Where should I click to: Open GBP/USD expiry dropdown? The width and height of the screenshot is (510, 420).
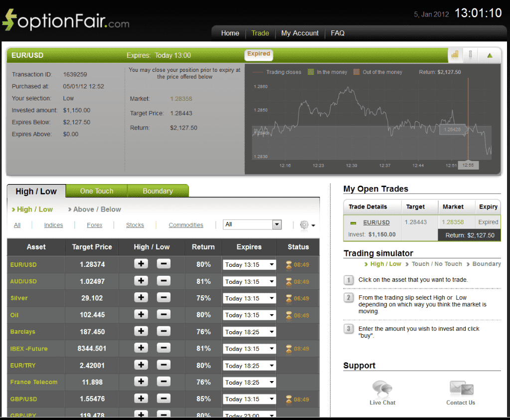249,399
